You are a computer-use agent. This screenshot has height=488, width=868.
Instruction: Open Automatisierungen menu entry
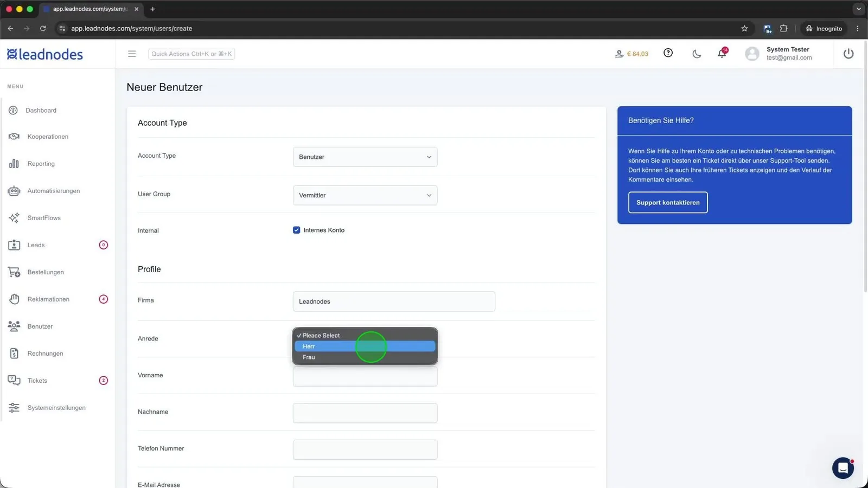pos(54,191)
